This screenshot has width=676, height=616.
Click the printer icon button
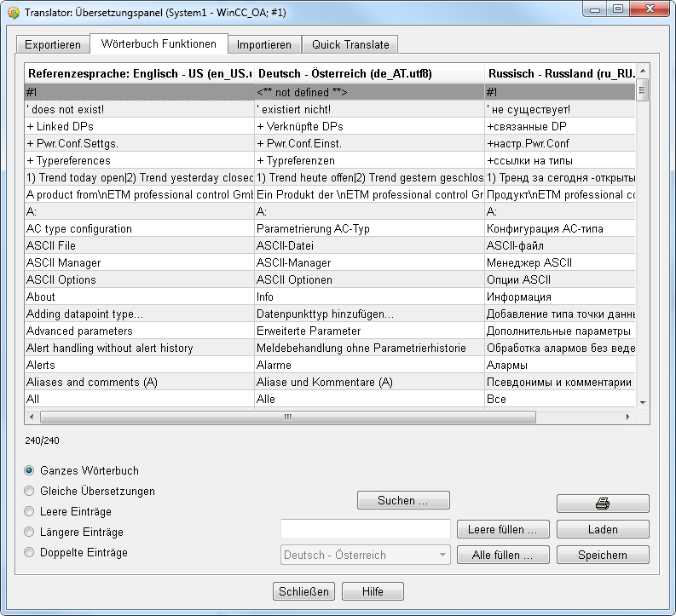[x=603, y=504]
